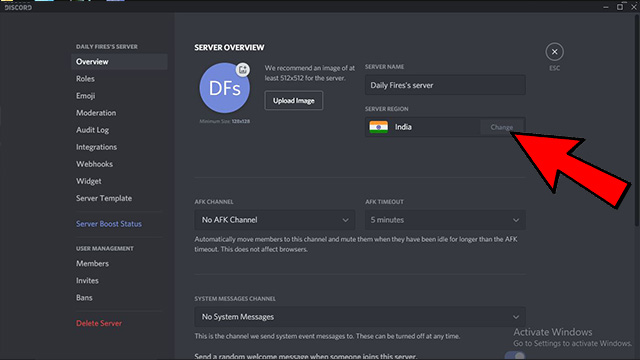Click the 'SERVER OVERVIEW' heading text
Image resolution: width=640 pixels, height=360 pixels.
point(229,48)
